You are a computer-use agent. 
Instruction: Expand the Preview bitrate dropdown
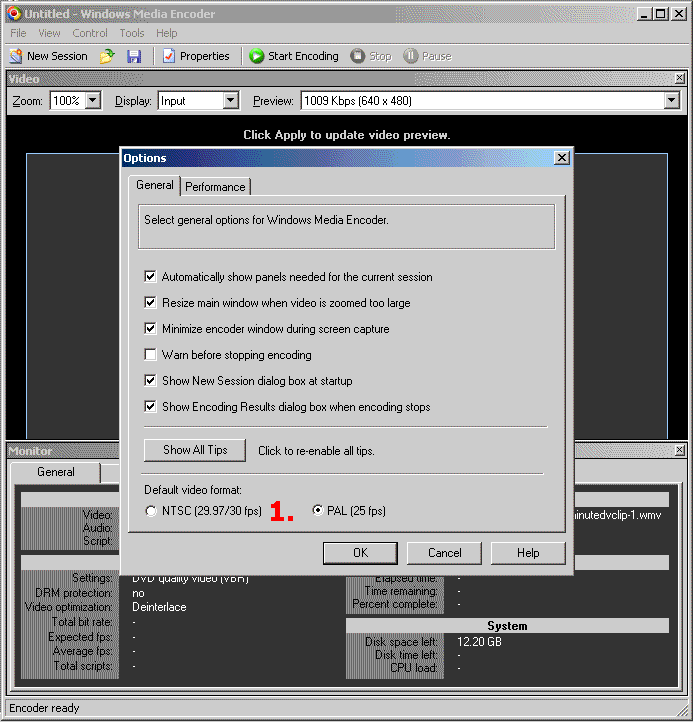672,100
